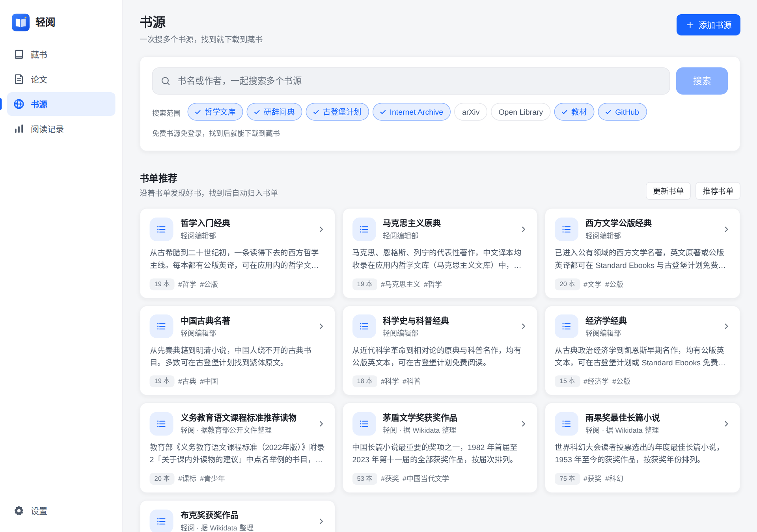Click list icon of 义务教育语文课程标准推荐读物 card

pyautogui.click(x=161, y=424)
